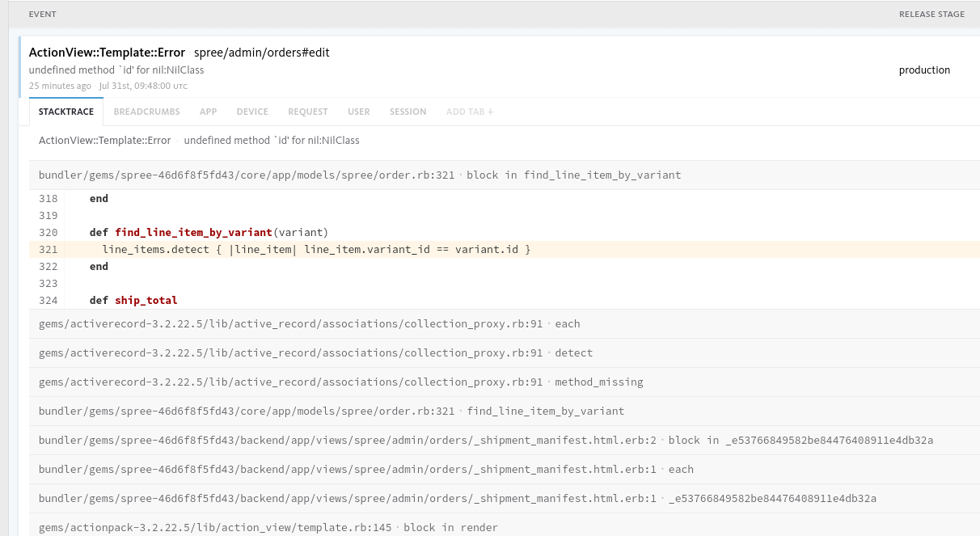Switch to the Breadcrumbs tab
This screenshot has width=980, height=536.
coord(146,112)
